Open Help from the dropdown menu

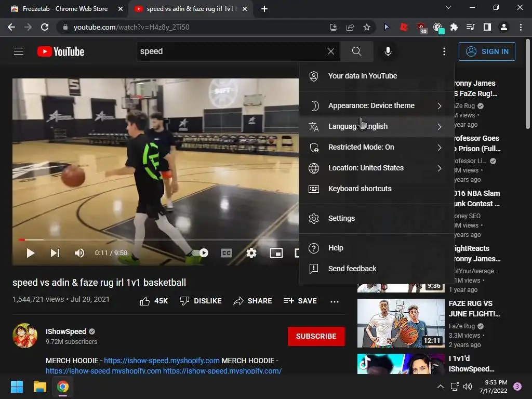tap(377, 248)
